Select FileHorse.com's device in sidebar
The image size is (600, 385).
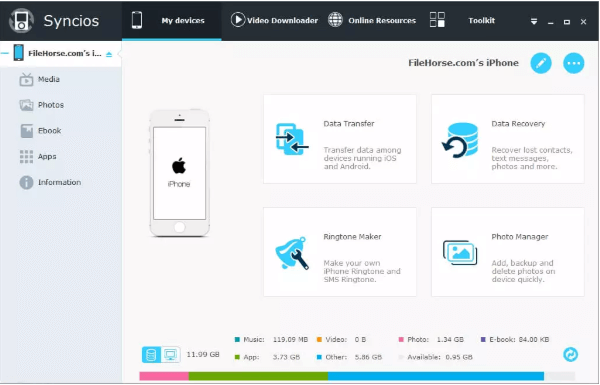(65, 53)
